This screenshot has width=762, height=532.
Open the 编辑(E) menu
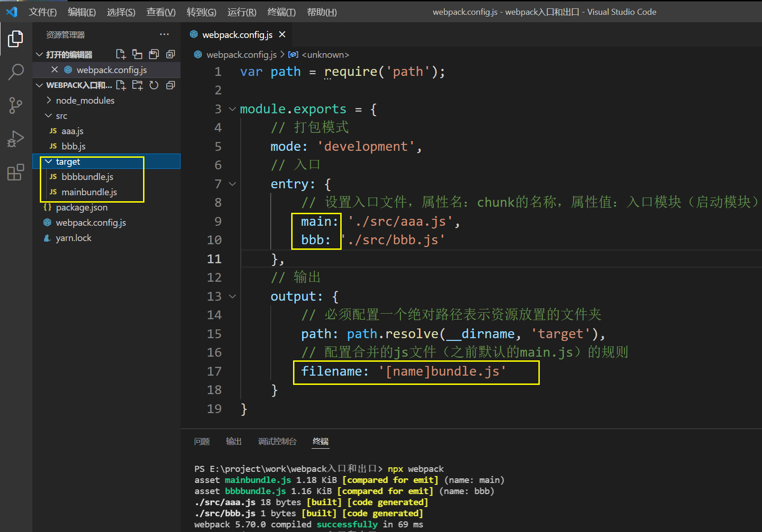[82, 12]
